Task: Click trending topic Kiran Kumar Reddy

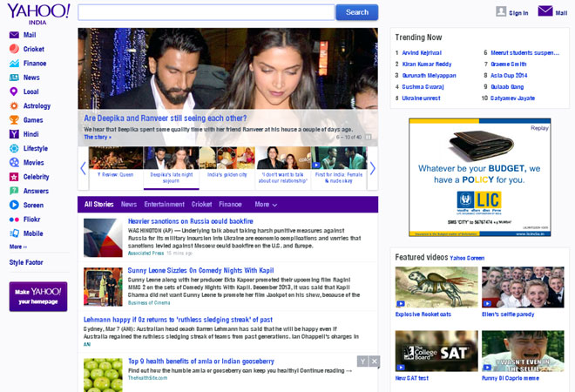Action: (427, 64)
